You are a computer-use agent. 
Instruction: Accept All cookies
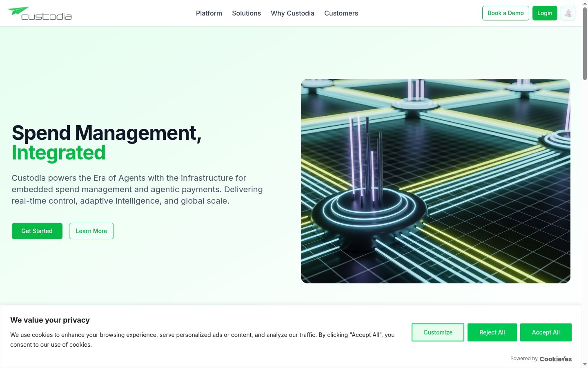(546, 332)
